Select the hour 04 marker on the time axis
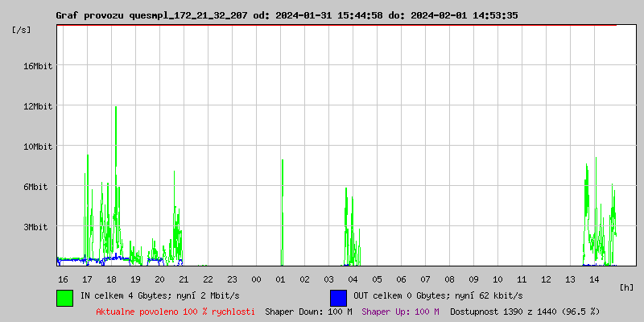Viewport: 644px width, 322px height. 353,279
